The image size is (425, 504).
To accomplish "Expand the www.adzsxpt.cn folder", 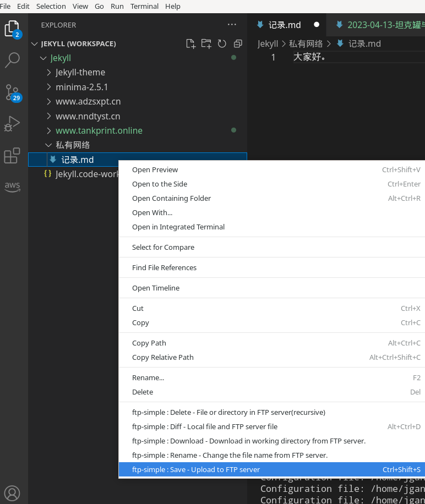I will [x=48, y=102].
